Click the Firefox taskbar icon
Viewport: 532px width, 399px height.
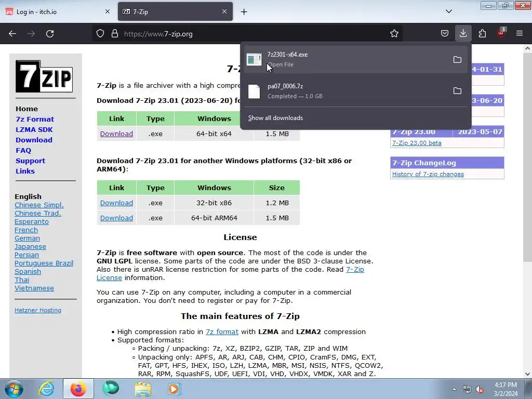[x=78, y=389]
